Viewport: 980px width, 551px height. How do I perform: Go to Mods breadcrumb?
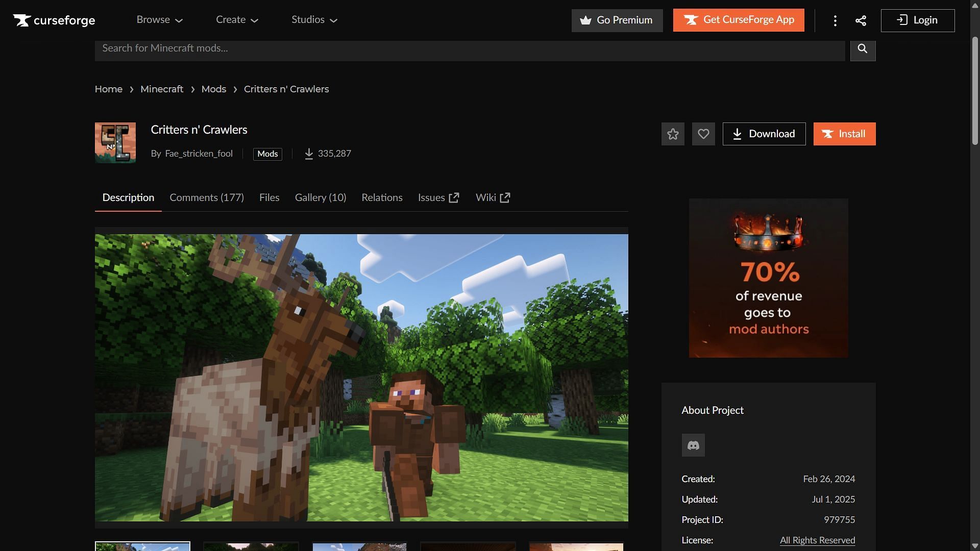tap(214, 89)
